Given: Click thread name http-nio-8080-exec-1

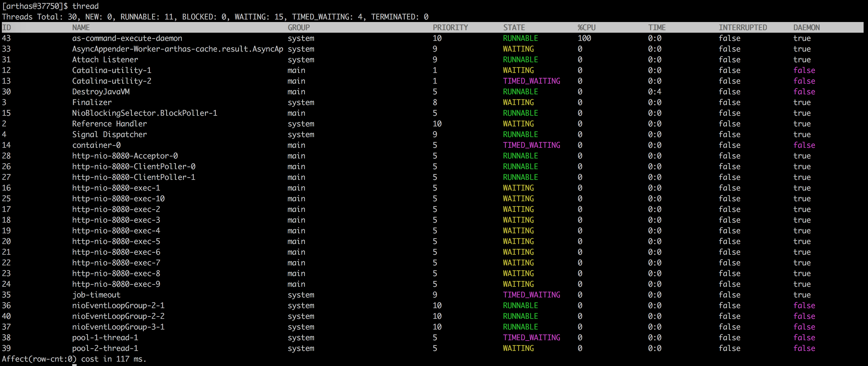Looking at the screenshot, I should (x=116, y=188).
